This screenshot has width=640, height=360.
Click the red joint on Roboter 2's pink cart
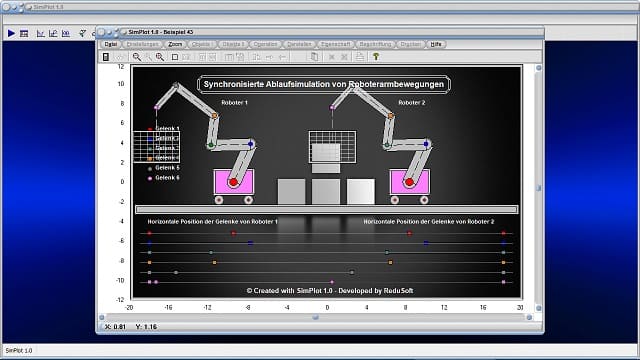point(409,182)
